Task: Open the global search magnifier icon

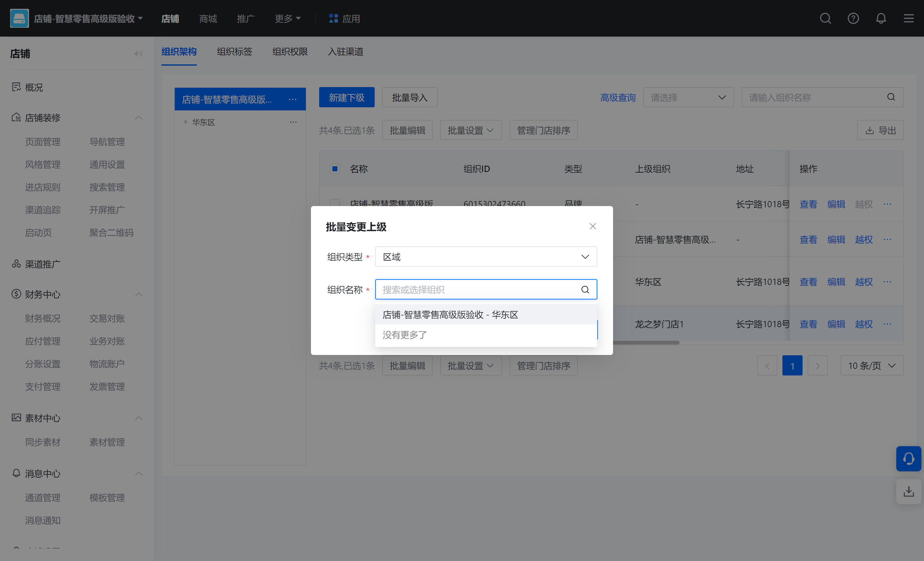Action: tap(825, 18)
